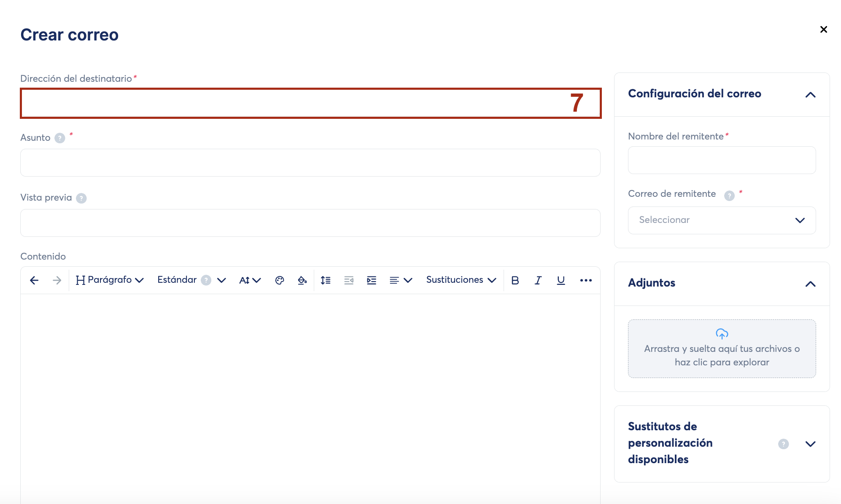Click the Dirección del destinatario input field
This screenshot has height=504, width=841.
click(295, 103)
